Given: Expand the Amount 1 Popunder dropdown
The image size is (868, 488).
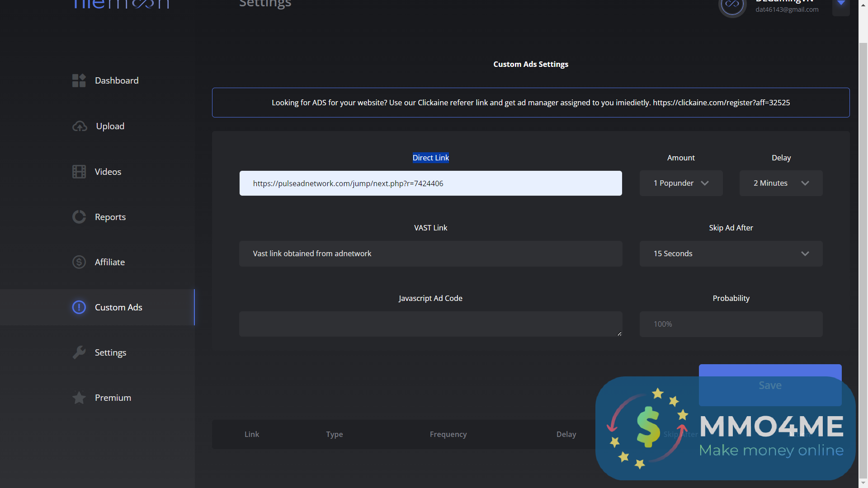Looking at the screenshot, I should 681,183.
